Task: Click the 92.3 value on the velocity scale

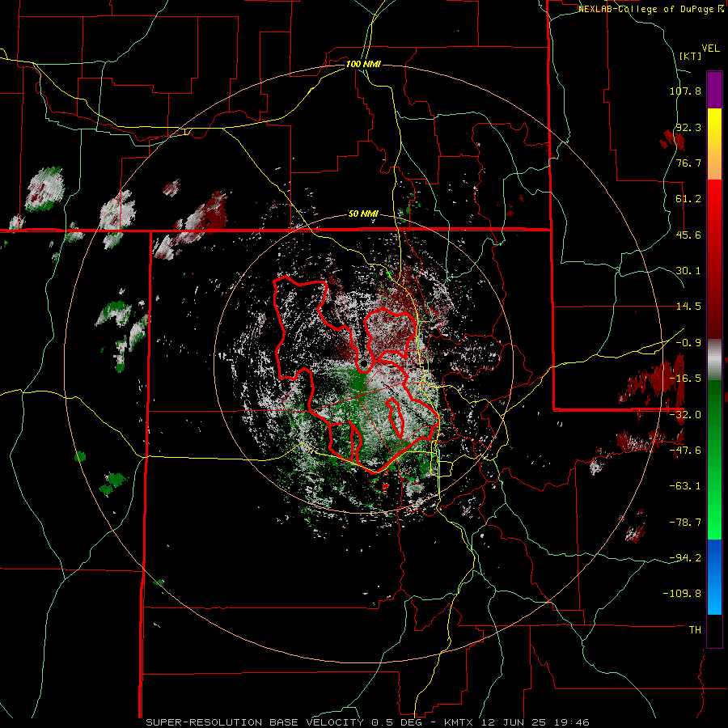Action: (688, 127)
